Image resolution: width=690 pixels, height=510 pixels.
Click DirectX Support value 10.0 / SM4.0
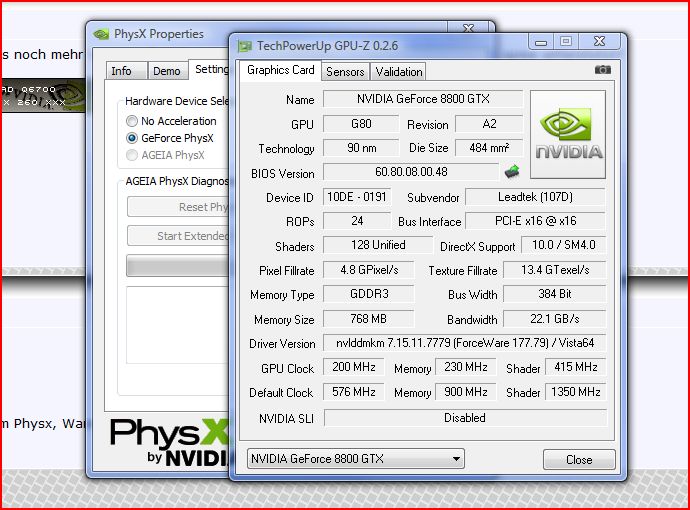coord(563,245)
